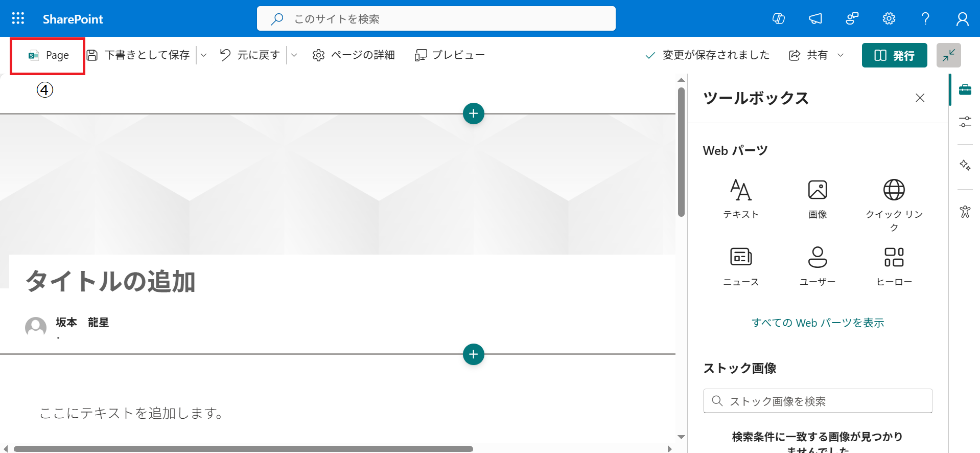Viewport: 980px width, 453px height.
Task: Expand the undo dropdown arrow
Action: [x=294, y=55]
